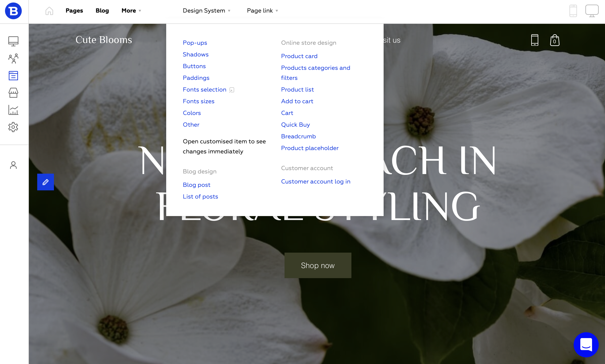Click the blue pencil edit button
This screenshot has height=364, width=605.
[x=45, y=182]
